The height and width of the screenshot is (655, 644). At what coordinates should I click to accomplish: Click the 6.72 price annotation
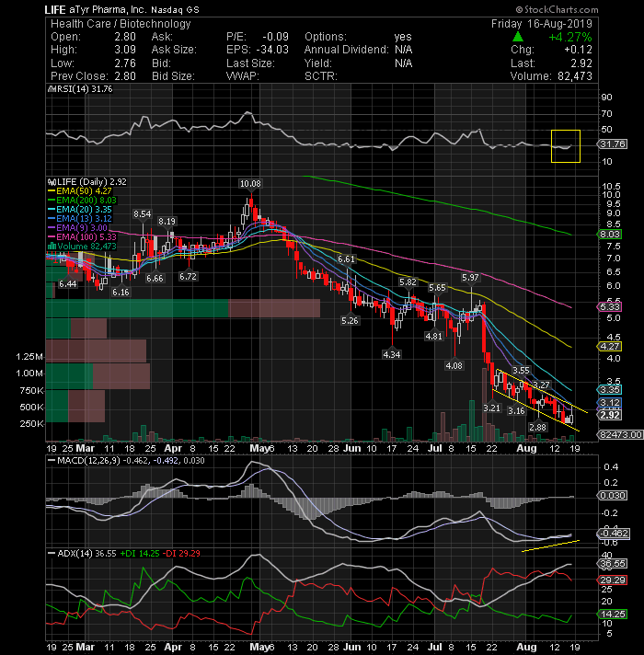tap(188, 276)
